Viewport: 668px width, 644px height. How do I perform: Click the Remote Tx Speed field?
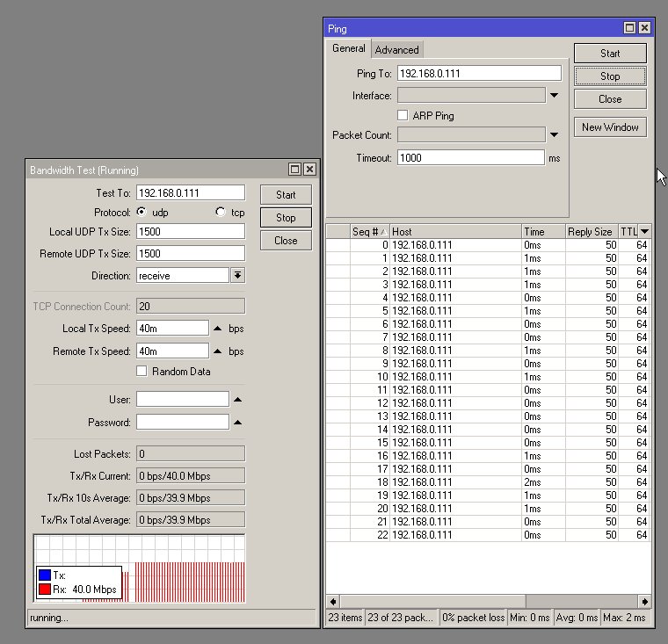pos(172,351)
